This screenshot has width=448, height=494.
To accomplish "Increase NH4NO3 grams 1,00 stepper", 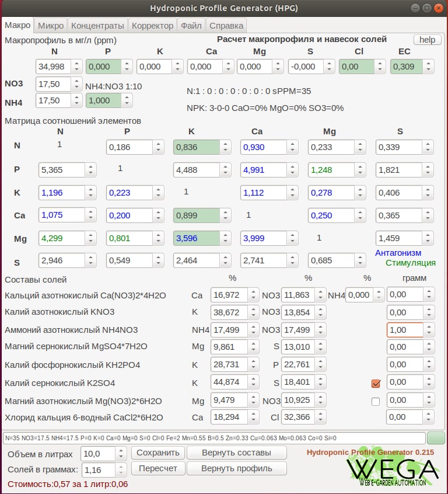I will click(x=429, y=327).
